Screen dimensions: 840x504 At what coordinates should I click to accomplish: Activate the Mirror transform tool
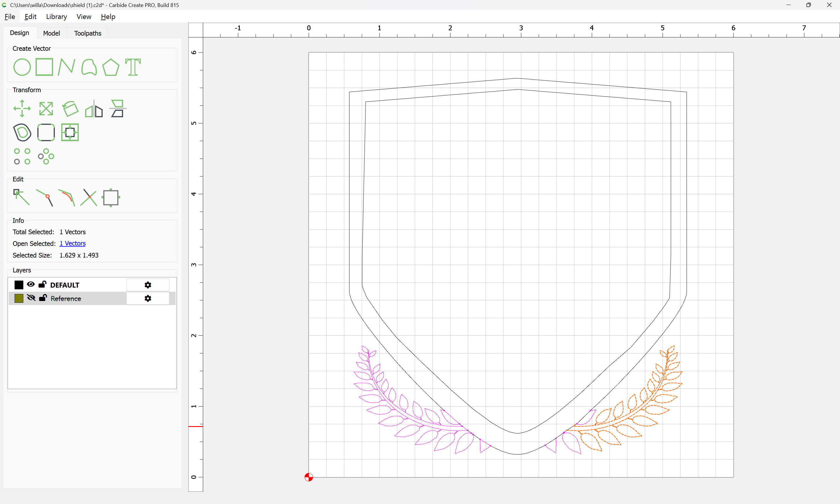(x=94, y=109)
